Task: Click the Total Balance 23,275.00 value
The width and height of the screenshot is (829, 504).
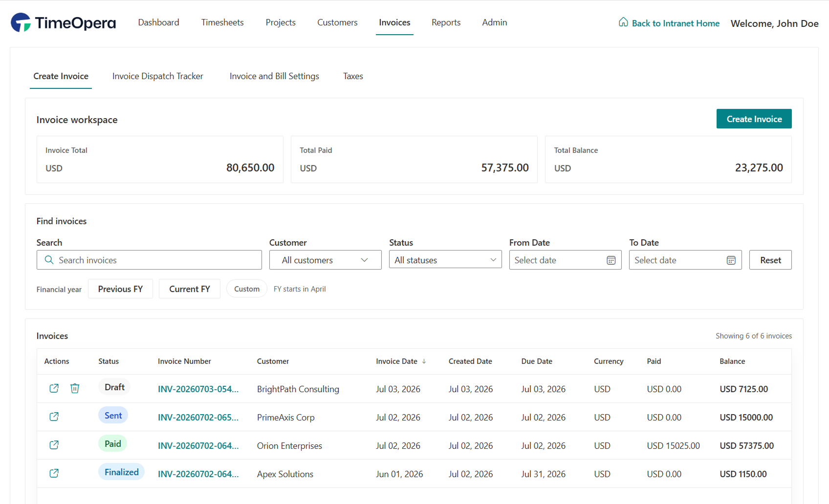Action: click(759, 168)
